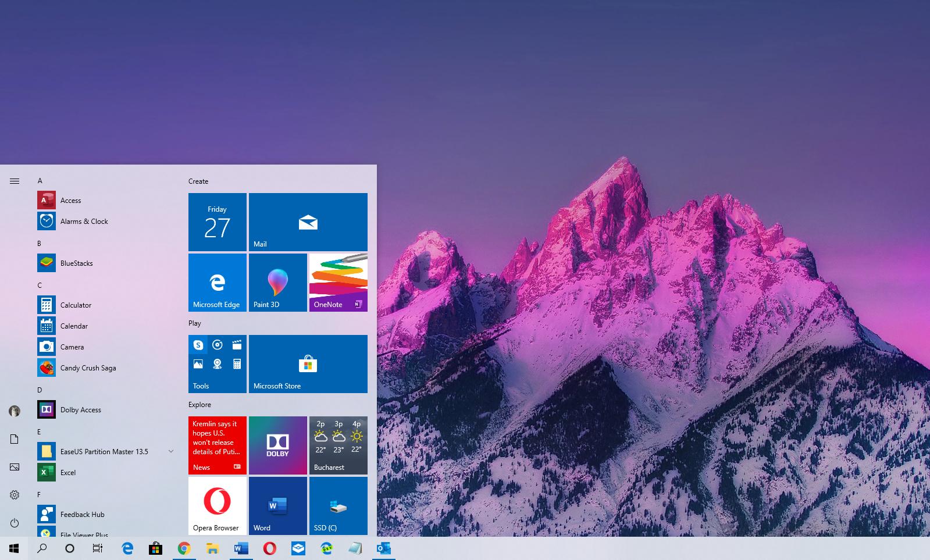Open the Microsoft Store tile
The image size is (930, 560).
pyautogui.click(x=308, y=364)
